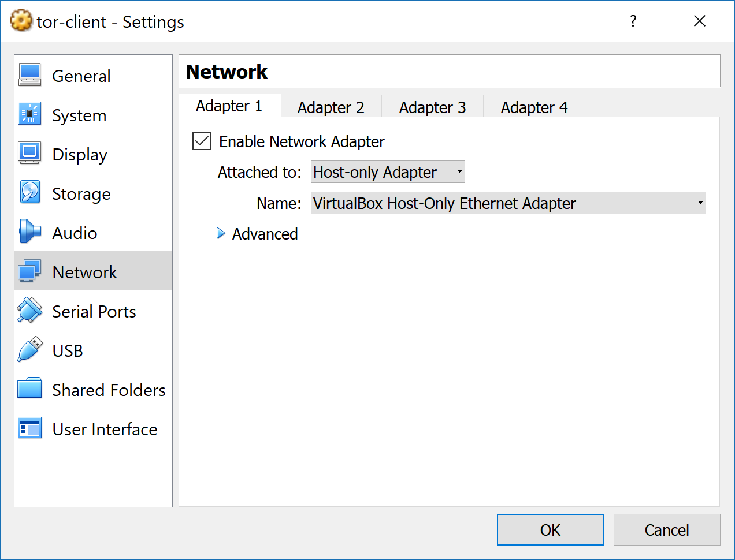Close the Settings dialog window
The image size is (735, 560).
(700, 21)
